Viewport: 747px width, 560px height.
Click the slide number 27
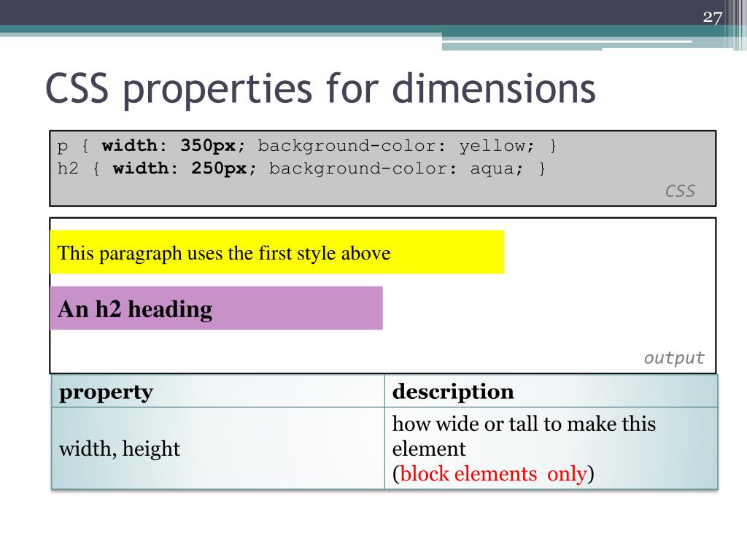712,17
